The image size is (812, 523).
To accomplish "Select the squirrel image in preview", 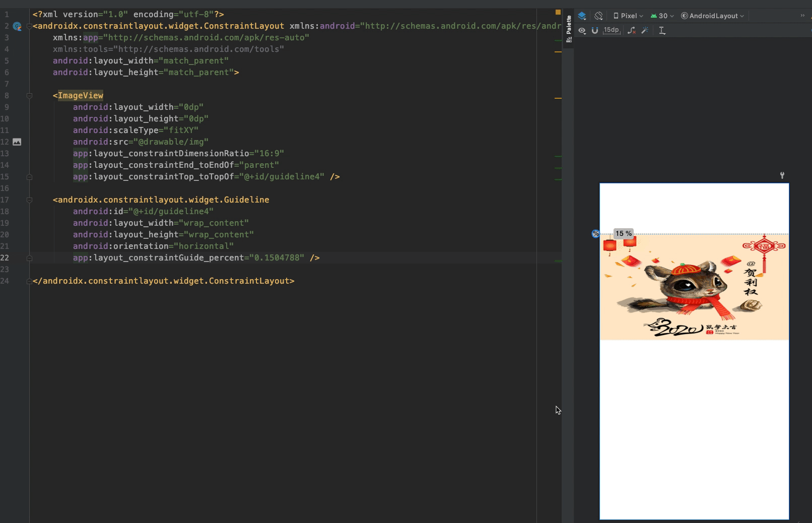I will coord(694,287).
